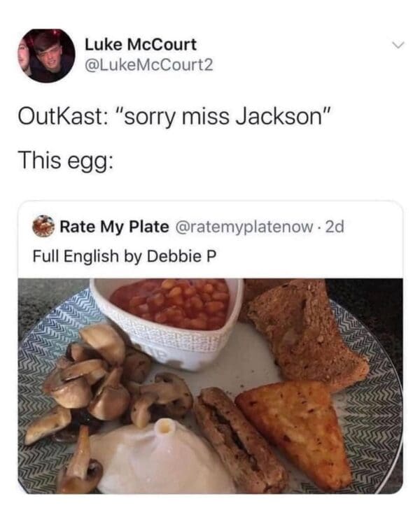Open the quoted tweet card header
Viewport: 420px width, 524px height.
(210, 240)
